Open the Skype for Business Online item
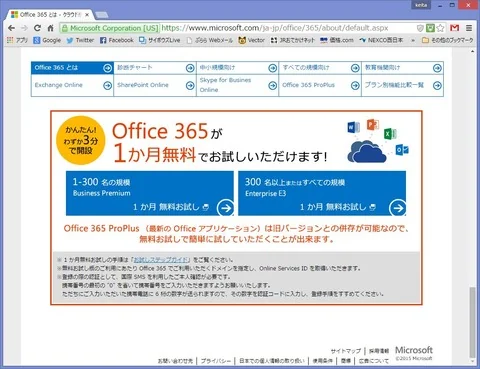The height and width of the screenshot is (369, 480). pyautogui.click(x=238, y=85)
